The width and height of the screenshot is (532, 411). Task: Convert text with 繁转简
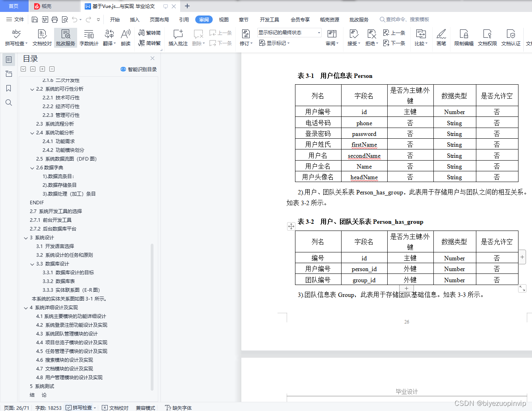[150, 33]
